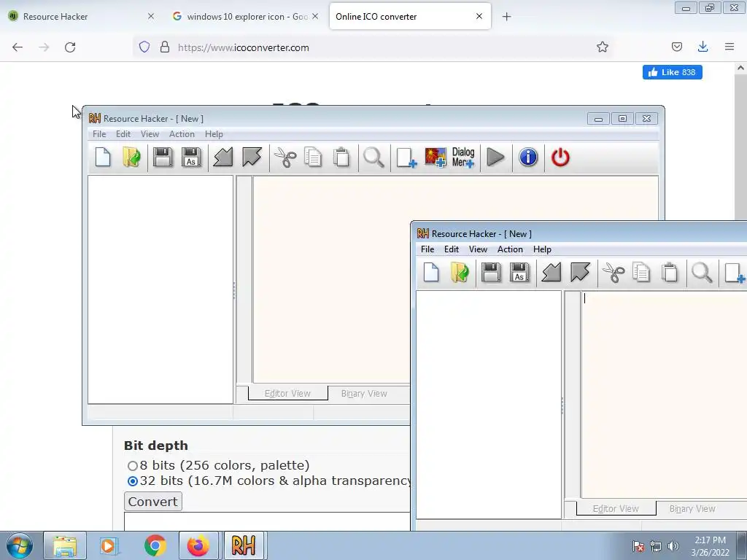The image size is (747, 560).
Task: Click Copy icon in front Resource Hacker window
Action: tap(641, 273)
